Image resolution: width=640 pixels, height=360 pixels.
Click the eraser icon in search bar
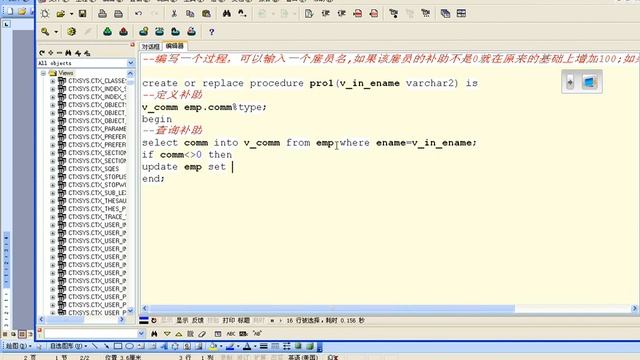click(x=202, y=334)
